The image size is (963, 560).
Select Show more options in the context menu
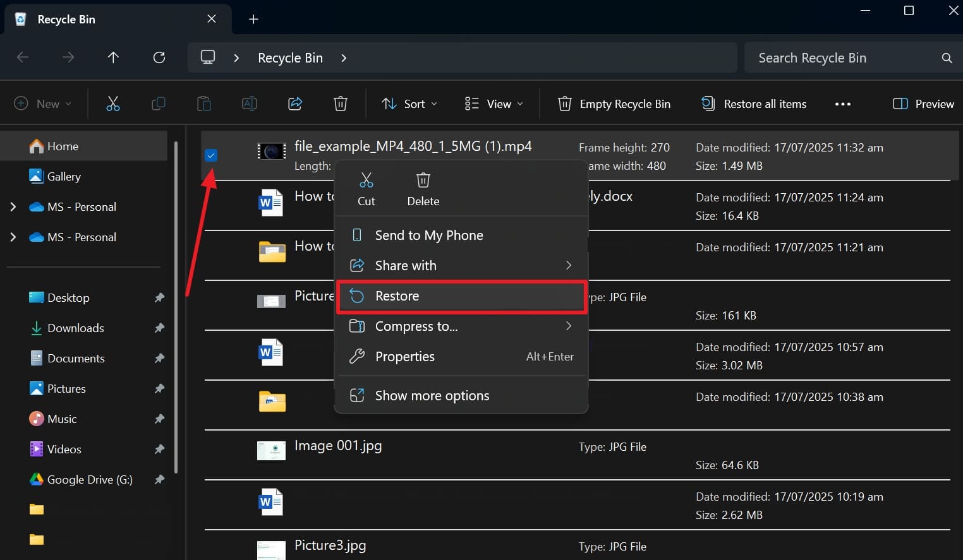point(432,395)
